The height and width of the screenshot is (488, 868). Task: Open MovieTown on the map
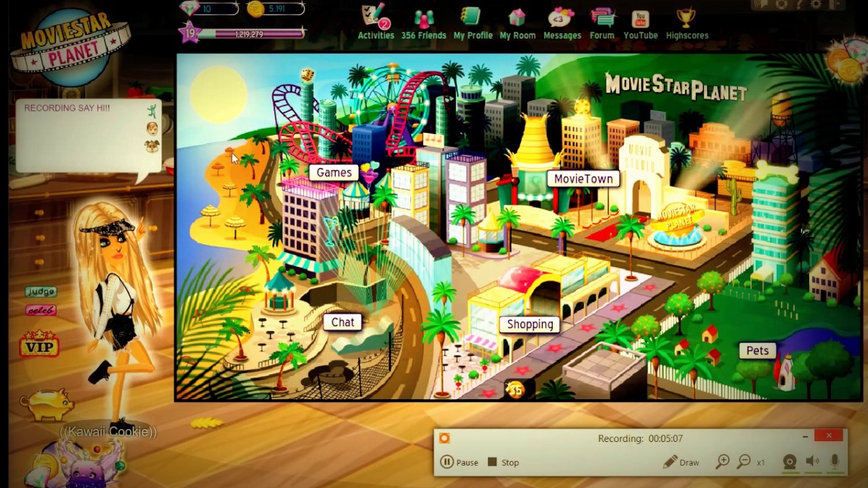click(583, 179)
